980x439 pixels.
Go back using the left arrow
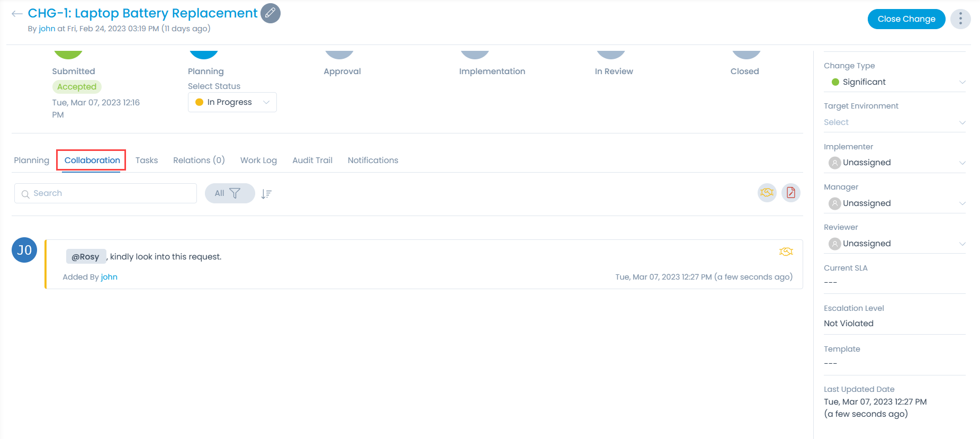click(x=17, y=14)
